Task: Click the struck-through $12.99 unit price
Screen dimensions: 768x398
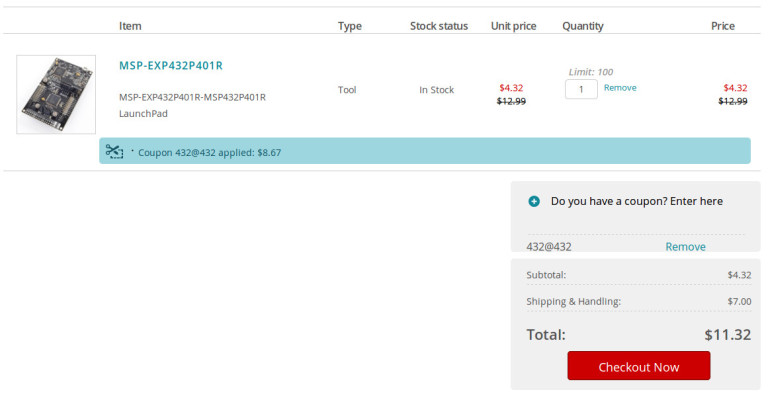Action: tap(511, 101)
